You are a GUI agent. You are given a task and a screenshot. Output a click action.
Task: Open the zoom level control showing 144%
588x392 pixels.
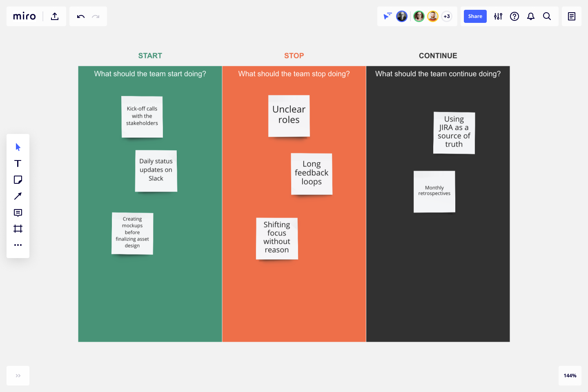click(x=570, y=375)
